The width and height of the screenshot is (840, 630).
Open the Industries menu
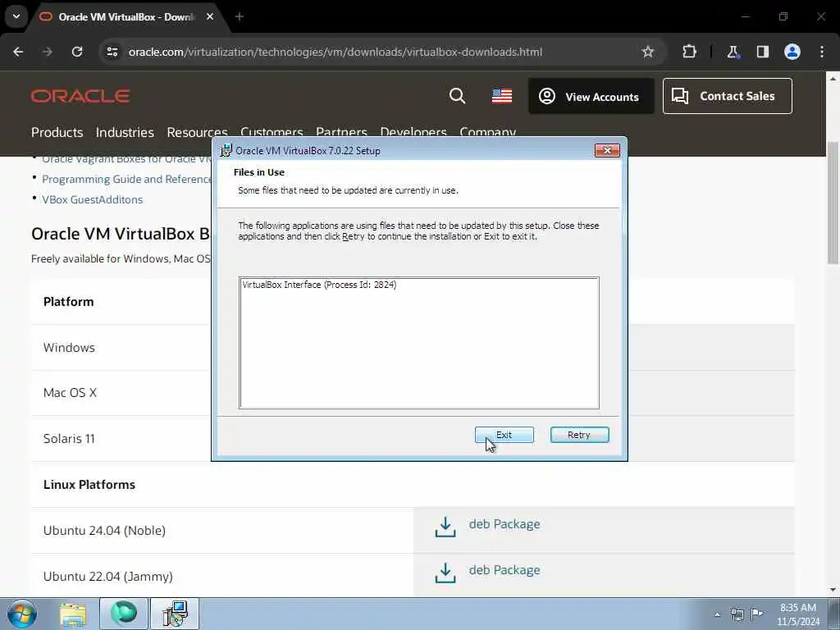(125, 132)
